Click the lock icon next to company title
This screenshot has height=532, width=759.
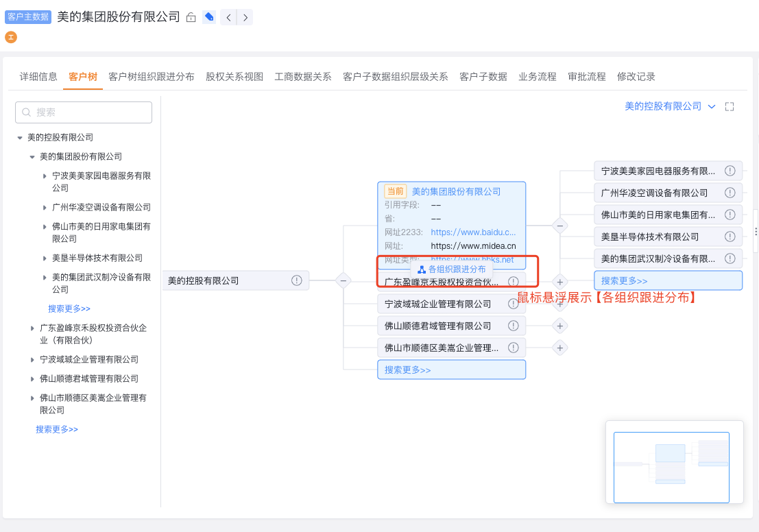tap(191, 17)
